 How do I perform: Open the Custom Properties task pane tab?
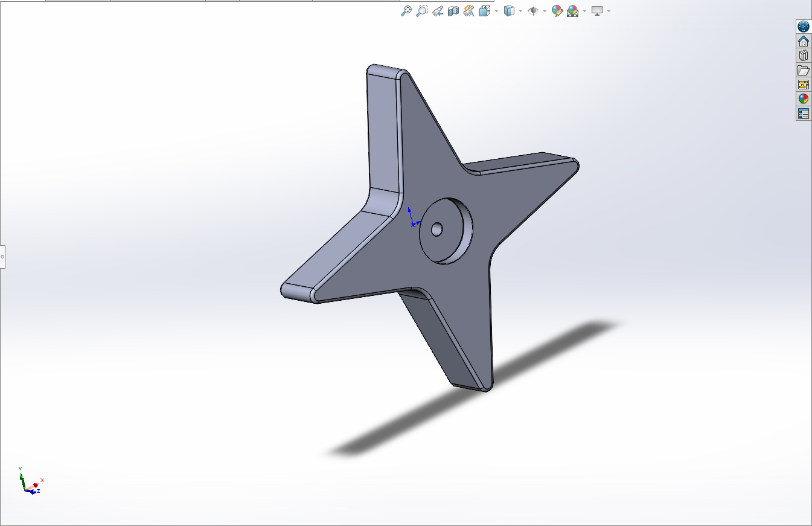coord(804,114)
